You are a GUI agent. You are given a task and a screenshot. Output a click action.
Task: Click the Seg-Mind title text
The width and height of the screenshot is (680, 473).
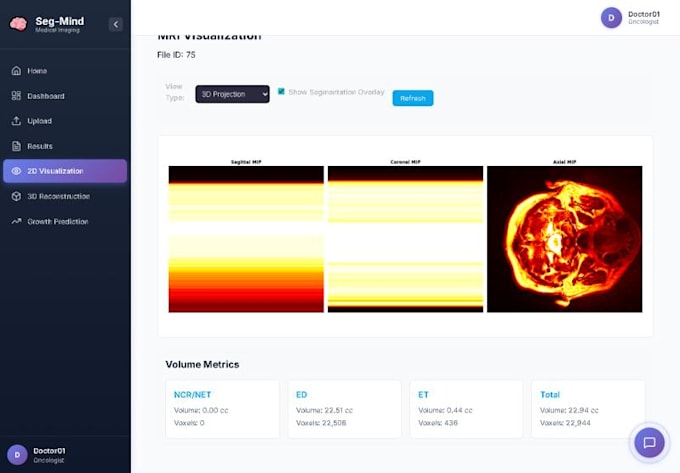click(x=60, y=21)
